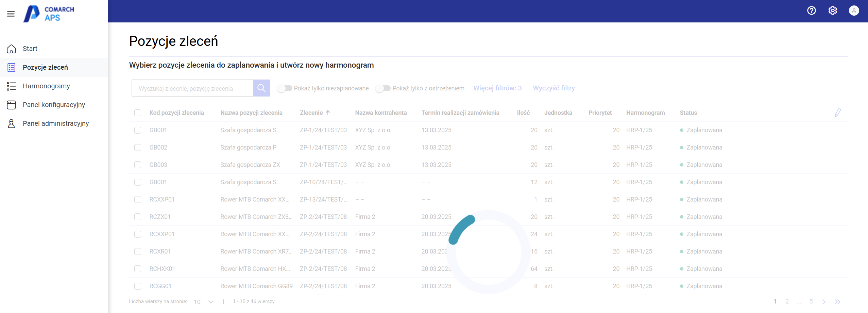Image resolution: width=868 pixels, height=313 pixels.
Task: Sort by Priorytet column header
Action: [600, 113]
